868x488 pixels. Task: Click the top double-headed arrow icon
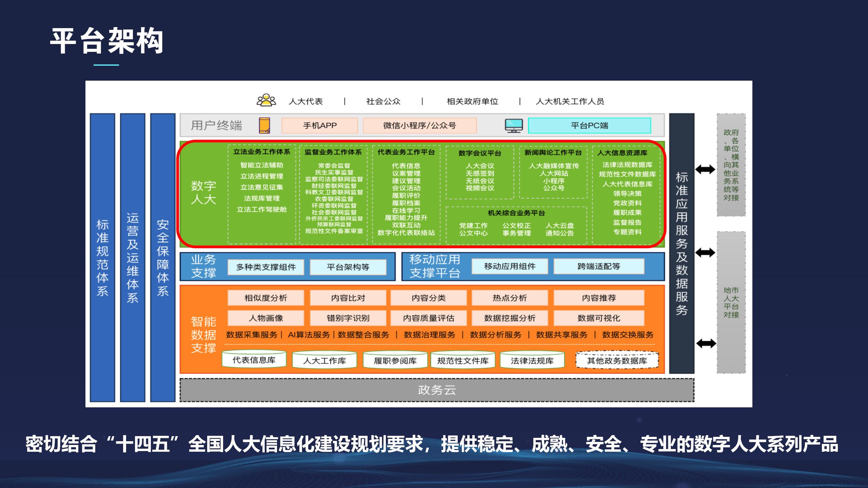click(x=705, y=169)
